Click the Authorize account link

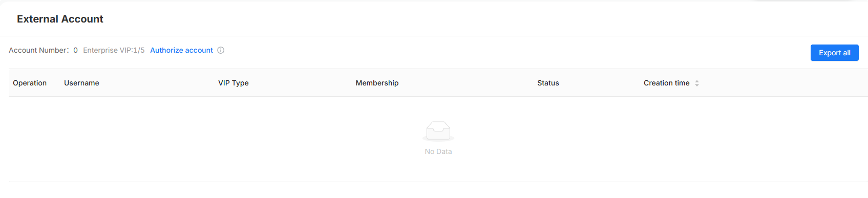pyautogui.click(x=181, y=50)
